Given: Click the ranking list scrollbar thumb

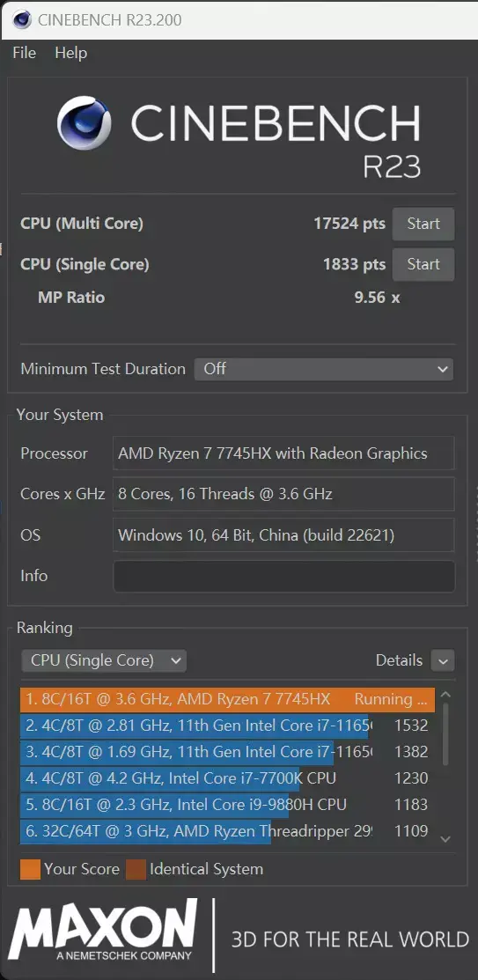Looking at the screenshot, I should [x=445, y=734].
